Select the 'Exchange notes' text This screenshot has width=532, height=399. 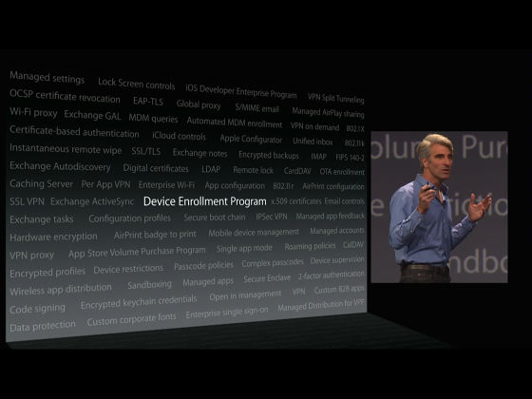tap(199, 153)
